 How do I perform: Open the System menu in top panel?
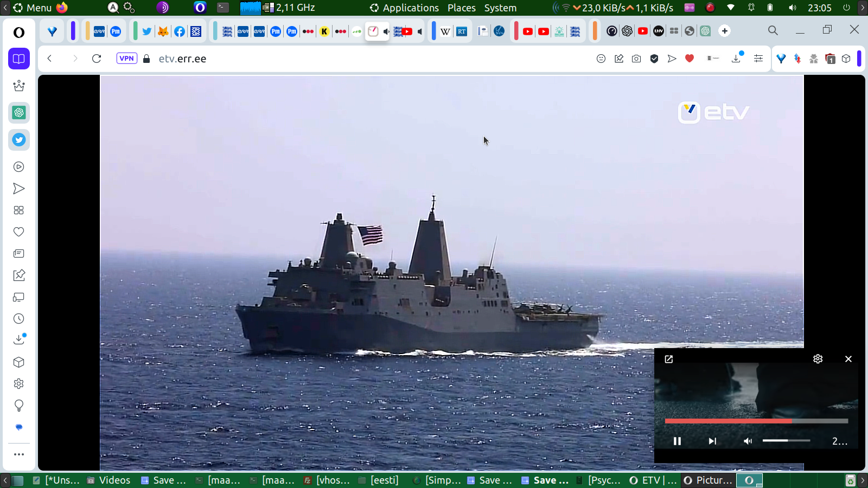[500, 8]
